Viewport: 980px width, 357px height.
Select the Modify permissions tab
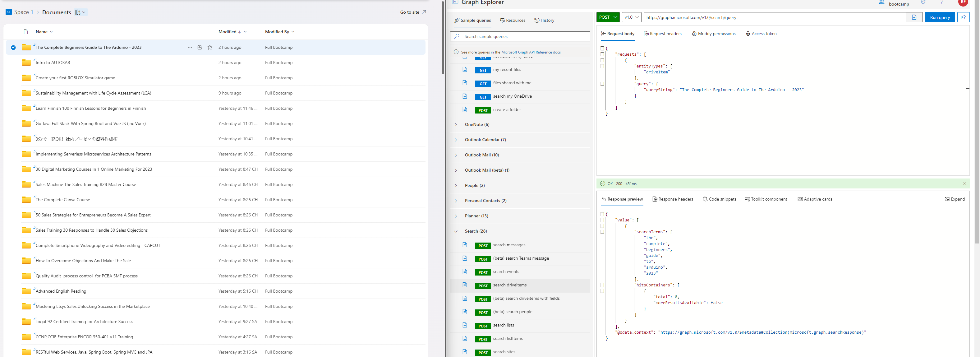[x=714, y=34]
